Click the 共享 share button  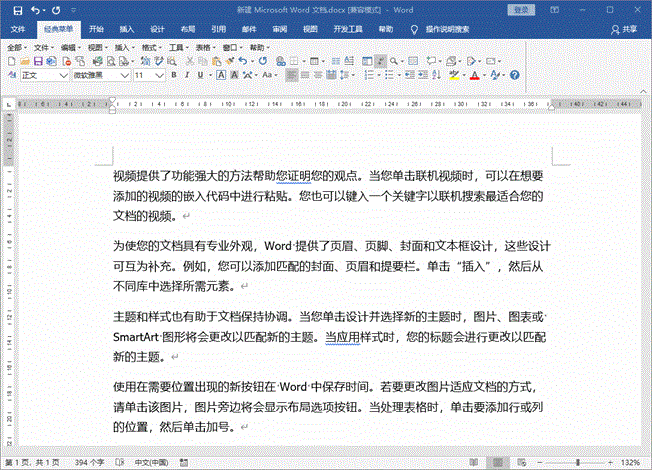(625, 29)
